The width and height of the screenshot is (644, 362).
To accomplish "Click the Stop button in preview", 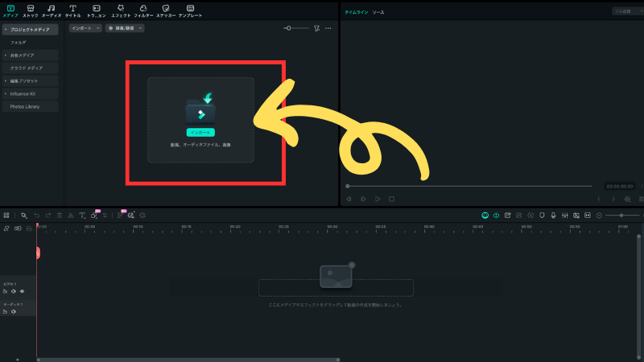I will (391, 199).
